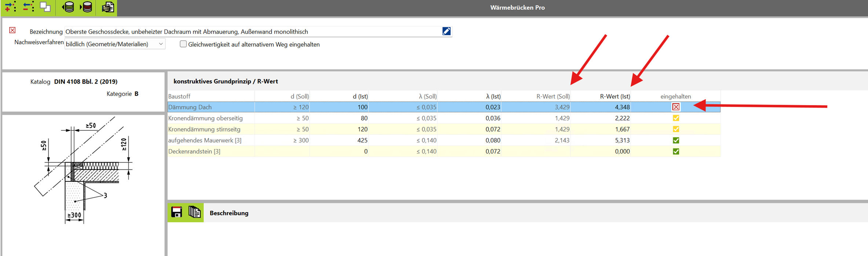Click the stacked documents icon beside Beschreibung
The image size is (868, 256).
(x=194, y=212)
